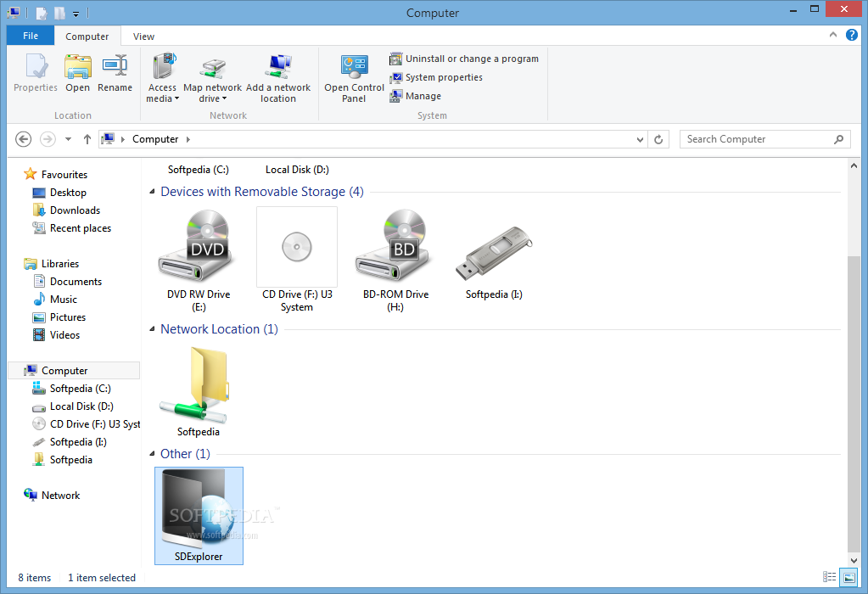Image resolution: width=868 pixels, height=594 pixels.
Task: Click the quick access New folder icon
Action: pyautogui.click(x=59, y=13)
